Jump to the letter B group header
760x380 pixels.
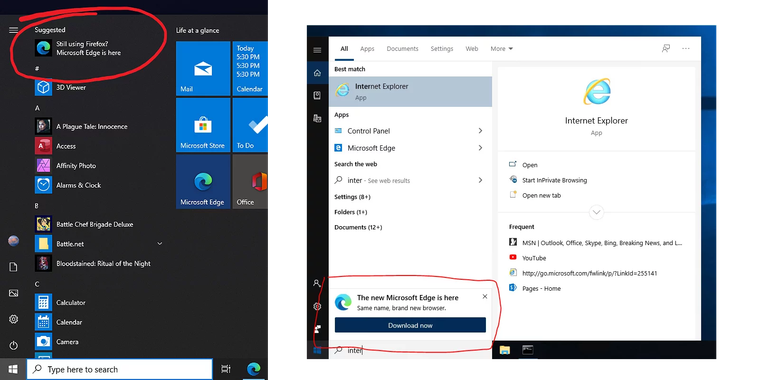37,206
